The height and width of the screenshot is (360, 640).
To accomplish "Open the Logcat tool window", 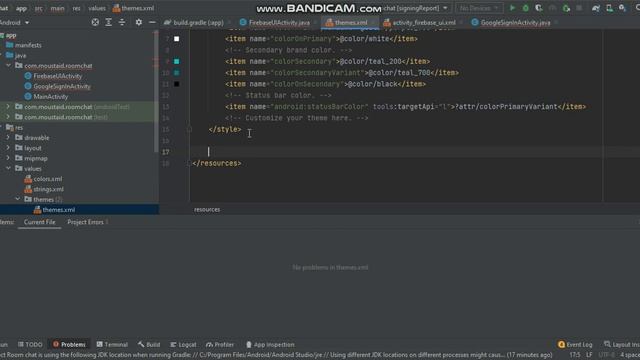I will 183,344.
